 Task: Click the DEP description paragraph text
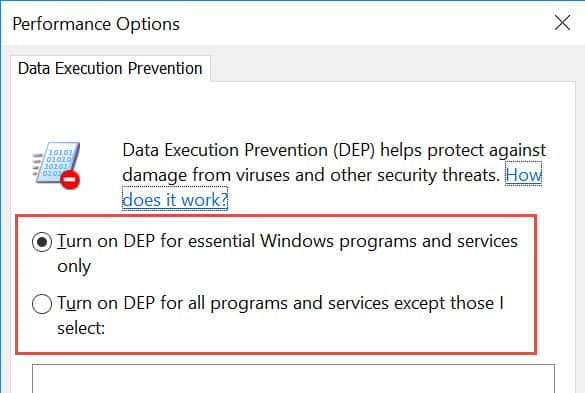click(x=334, y=175)
